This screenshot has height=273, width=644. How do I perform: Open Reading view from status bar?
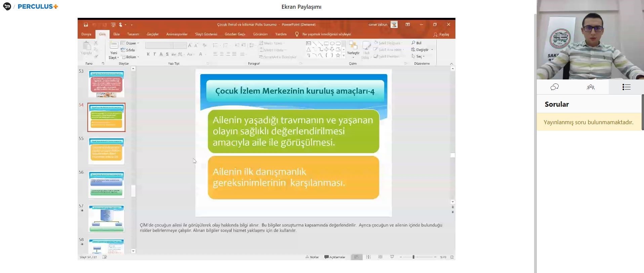(380, 257)
